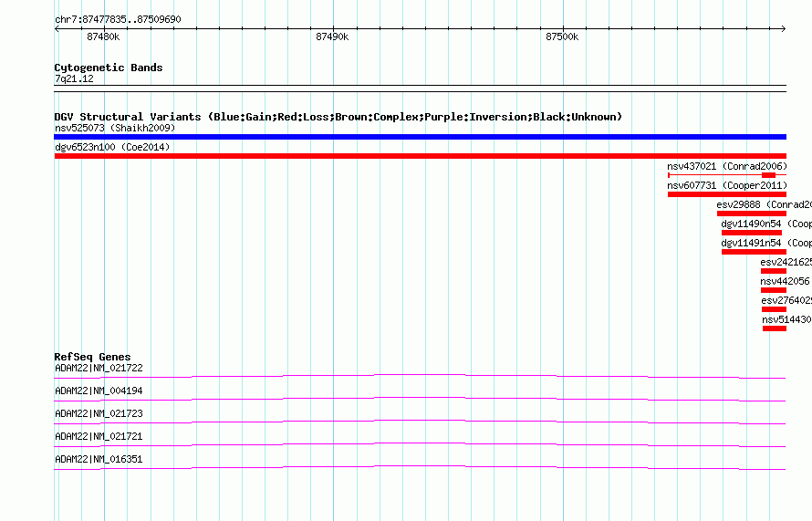Click the red bar under nsv514430
This screenshot has height=521, width=812.
pos(775,328)
